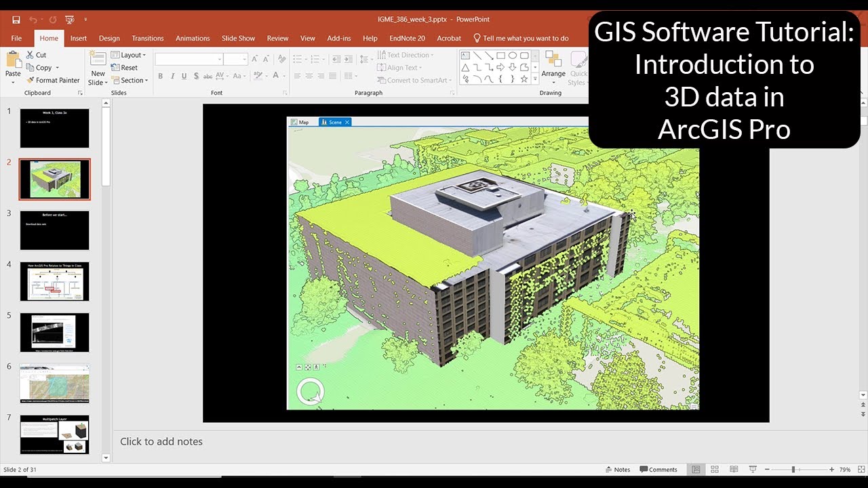Click the zoom slider handle
The height and width of the screenshot is (488, 868).
(793, 470)
